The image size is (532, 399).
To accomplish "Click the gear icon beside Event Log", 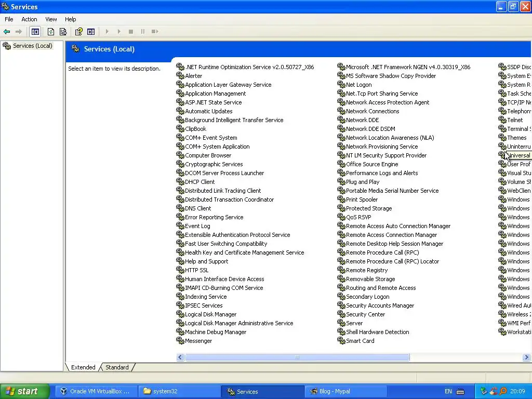I will (180, 225).
